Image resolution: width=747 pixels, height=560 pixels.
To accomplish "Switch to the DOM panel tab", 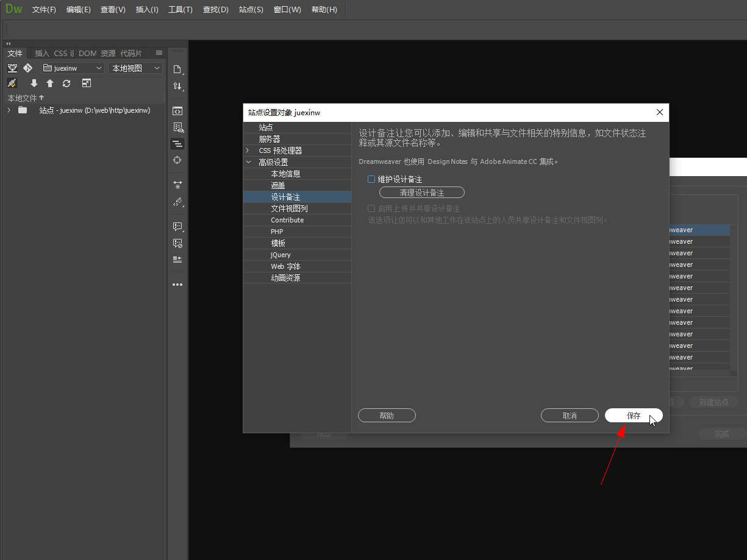I will tap(87, 53).
